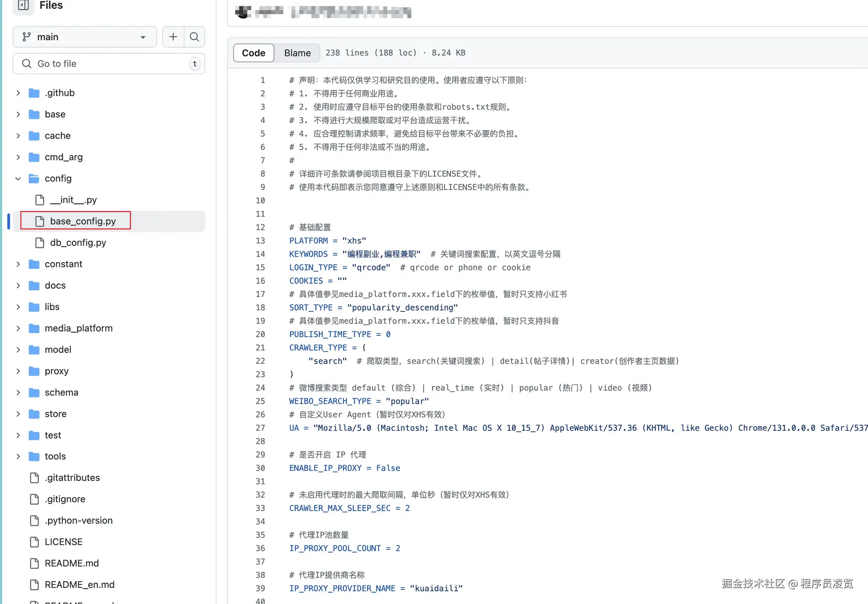Click the db_config.py file icon
This screenshot has height=604, width=868.
point(39,243)
